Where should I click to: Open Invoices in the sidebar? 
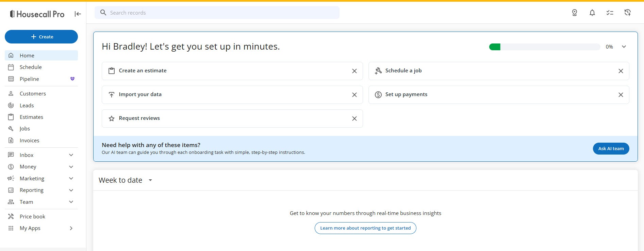click(x=41, y=140)
